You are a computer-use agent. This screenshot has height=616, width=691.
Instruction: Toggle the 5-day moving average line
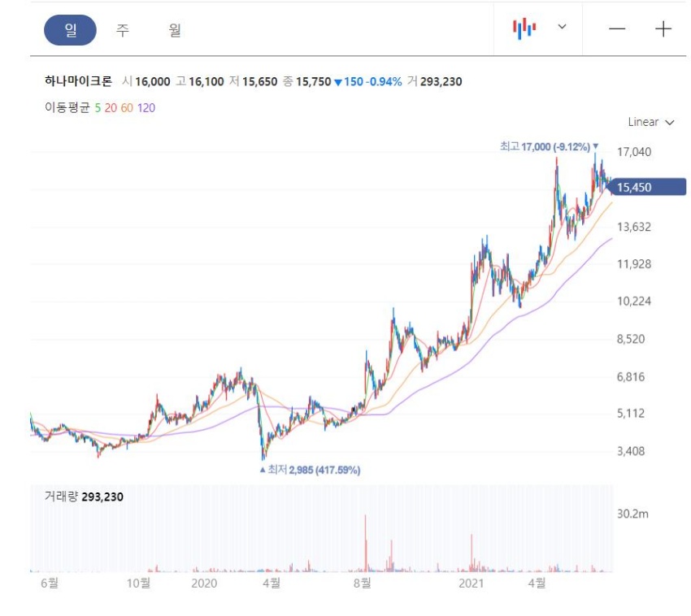tap(98, 107)
